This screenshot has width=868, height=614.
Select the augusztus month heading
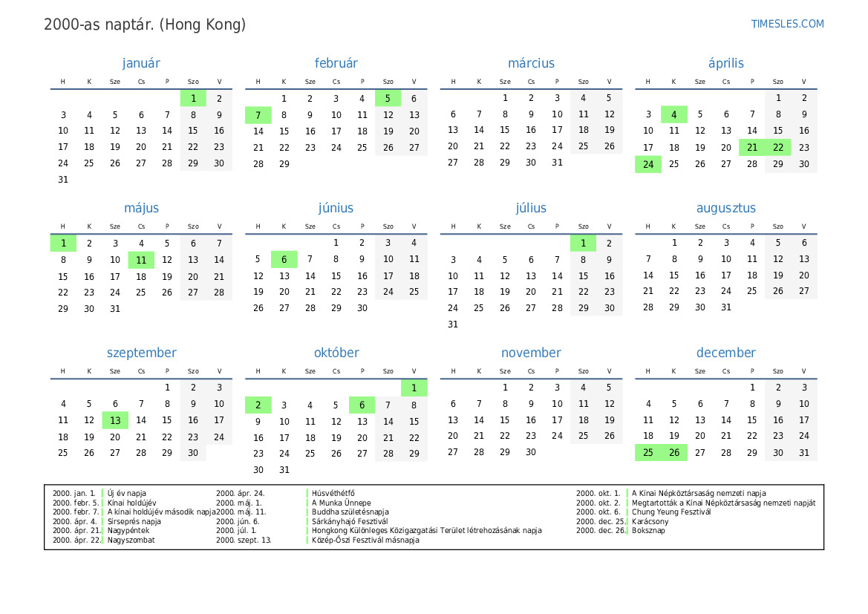(725, 208)
